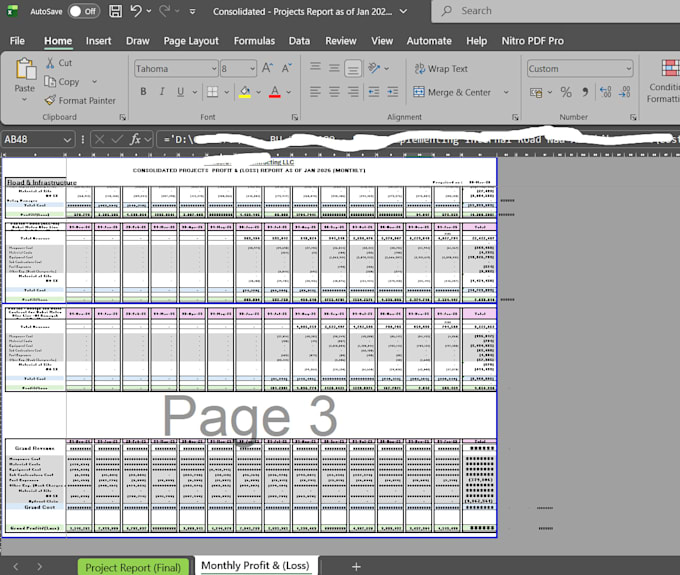
Task: Open the Page Layout tab
Action: pos(191,41)
